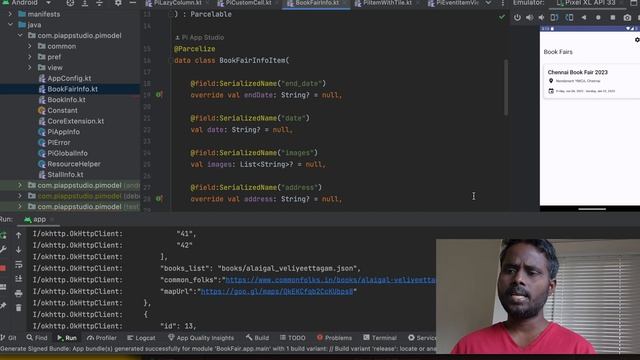
Task: Expand the view folder
Action: [x=29, y=67]
